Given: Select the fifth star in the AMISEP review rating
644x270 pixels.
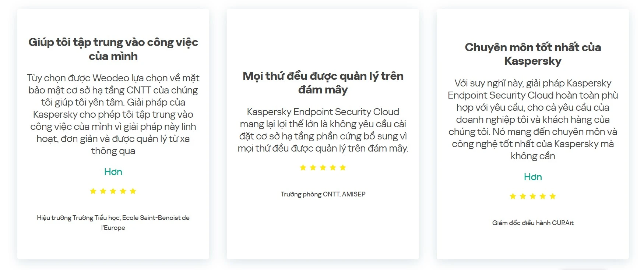Looking at the screenshot, I should click(343, 167).
